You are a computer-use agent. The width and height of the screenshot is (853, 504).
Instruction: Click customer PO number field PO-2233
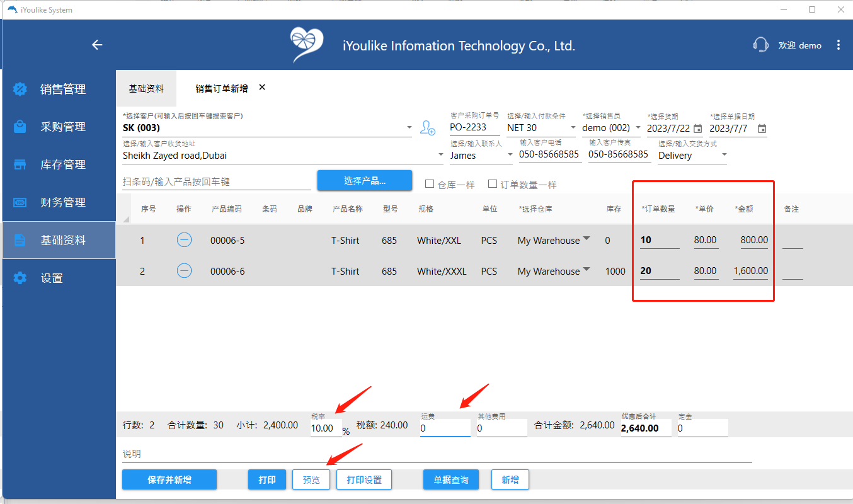[475, 127]
